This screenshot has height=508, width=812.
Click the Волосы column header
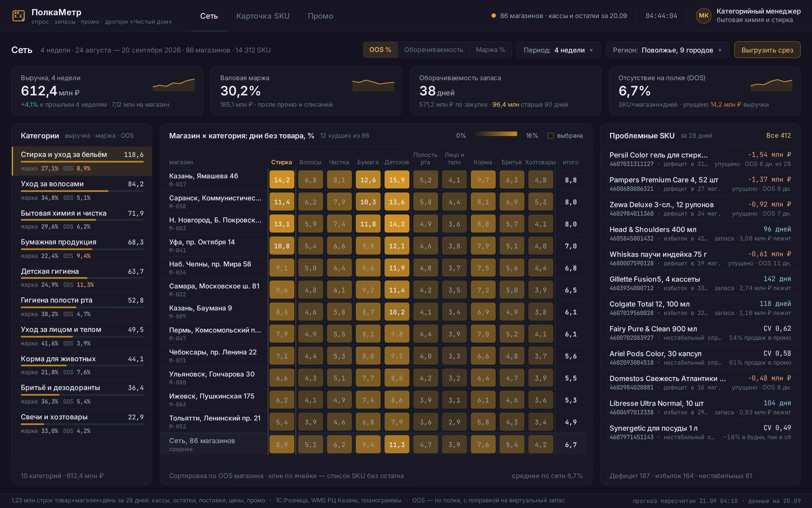[310, 162]
